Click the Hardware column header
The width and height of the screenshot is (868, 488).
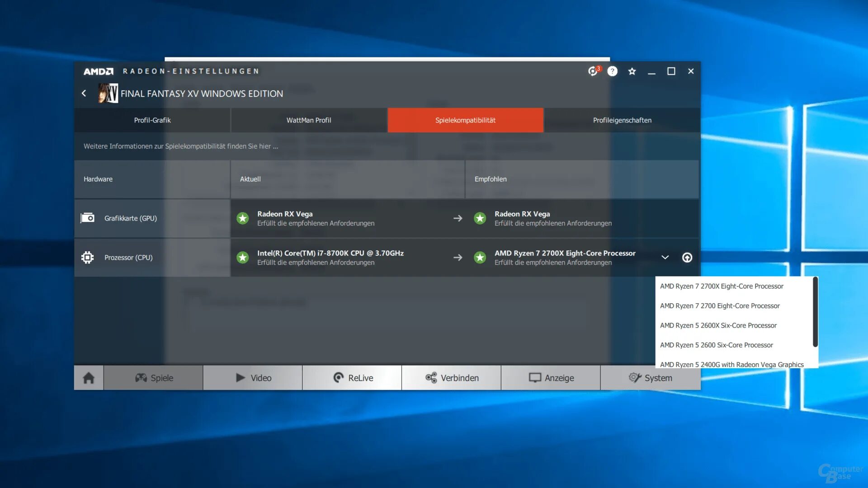[x=152, y=179]
